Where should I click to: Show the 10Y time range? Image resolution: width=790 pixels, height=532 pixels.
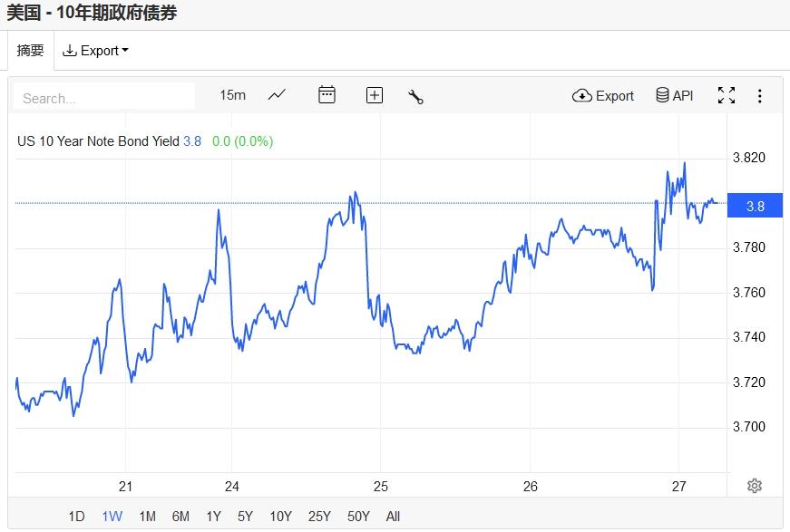(280, 517)
